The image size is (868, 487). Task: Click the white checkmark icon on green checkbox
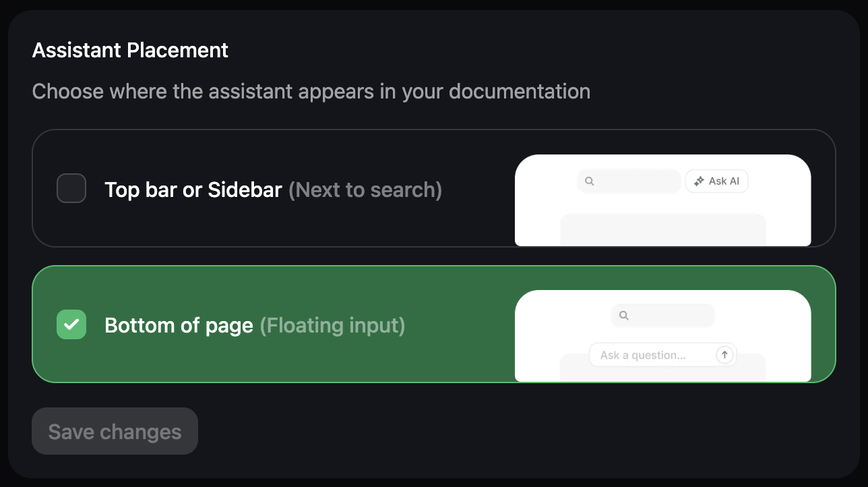[x=71, y=324]
